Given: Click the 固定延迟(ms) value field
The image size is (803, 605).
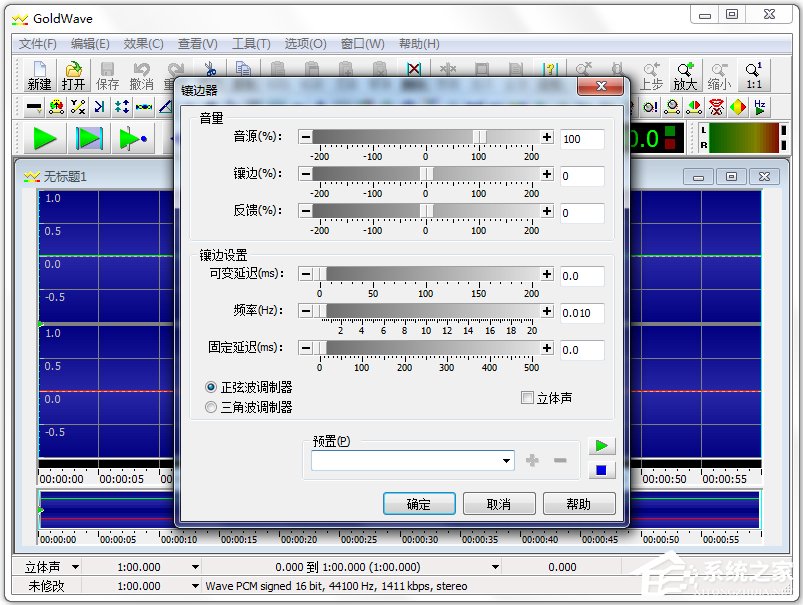Looking at the screenshot, I should [x=582, y=350].
